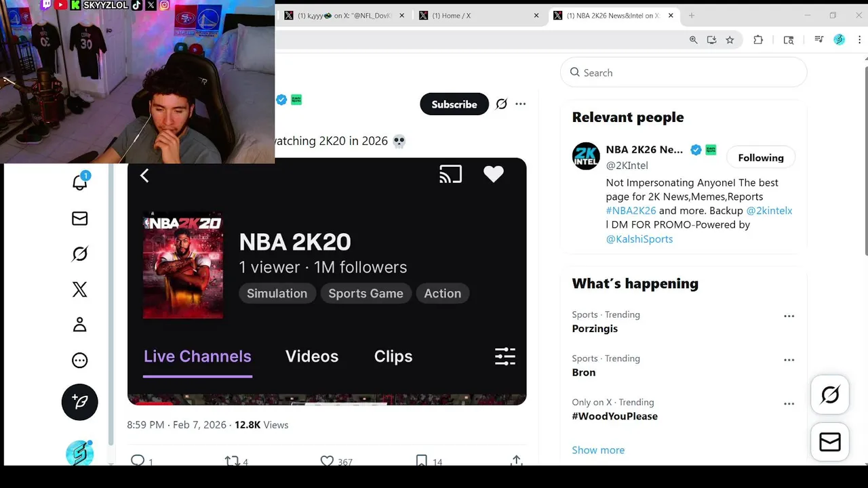868x488 pixels.
Task: Click the Subscribe button
Action: (454, 104)
